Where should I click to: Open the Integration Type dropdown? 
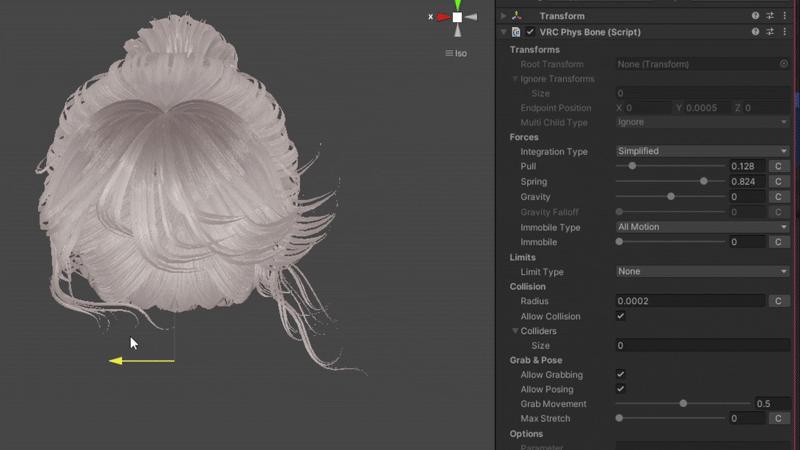[702, 151]
